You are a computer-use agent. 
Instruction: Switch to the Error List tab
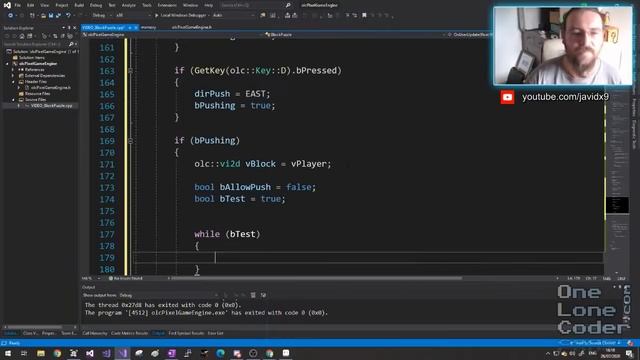coord(216,333)
